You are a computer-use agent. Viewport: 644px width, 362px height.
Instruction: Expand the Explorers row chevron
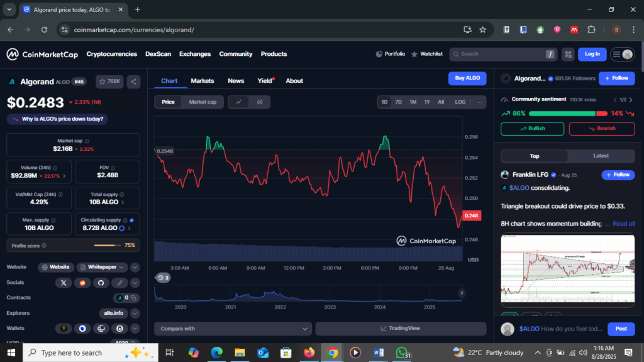[x=135, y=313]
